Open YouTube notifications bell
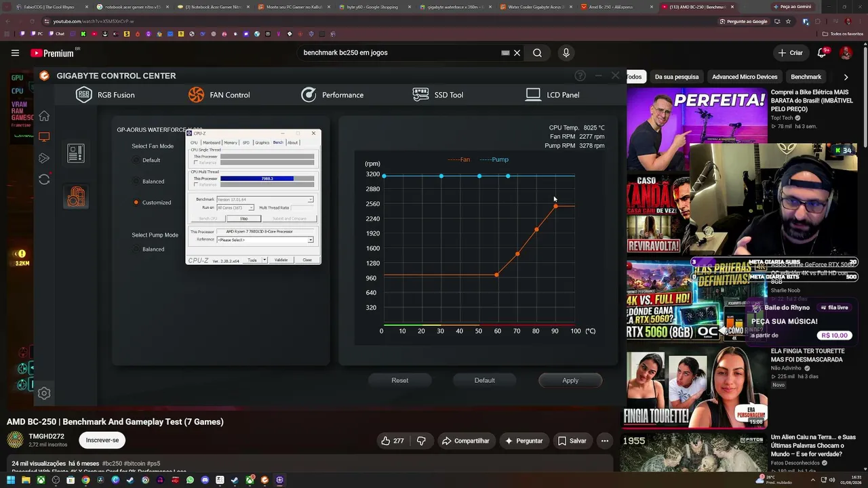 point(822,53)
